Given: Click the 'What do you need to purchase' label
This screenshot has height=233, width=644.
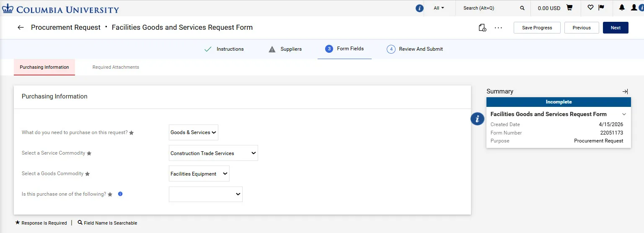Looking at the screenshot, I should tap(75, 132).
